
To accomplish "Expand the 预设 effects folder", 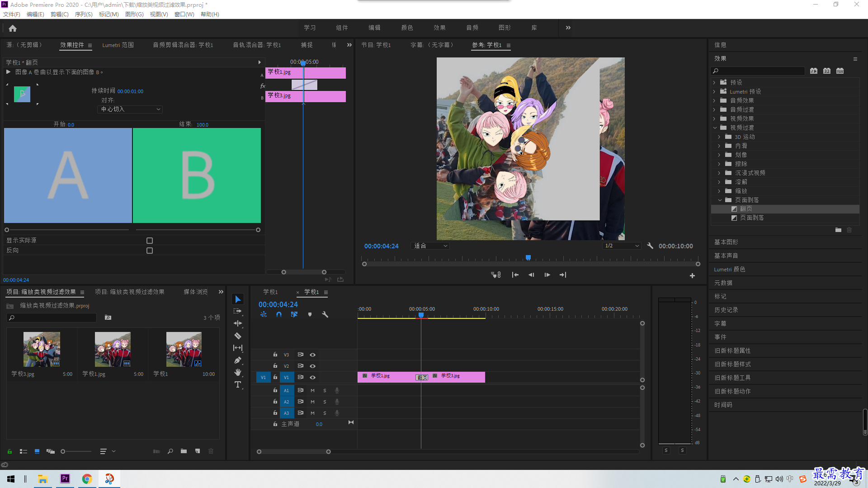I will 715,82.
